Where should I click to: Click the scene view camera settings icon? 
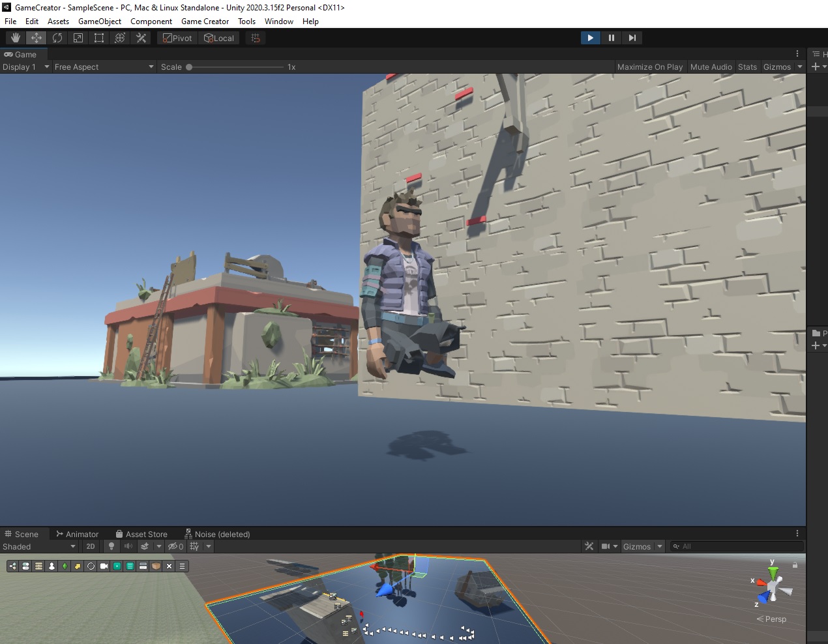click(606, 546)
